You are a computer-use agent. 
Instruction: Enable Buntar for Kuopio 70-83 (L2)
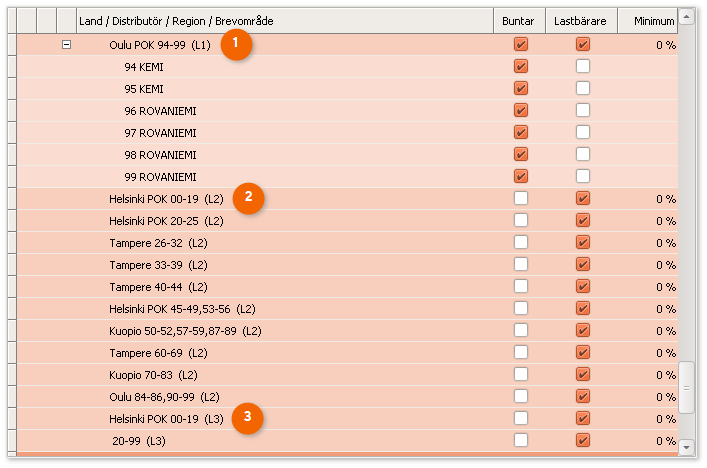tap(521, 374)
